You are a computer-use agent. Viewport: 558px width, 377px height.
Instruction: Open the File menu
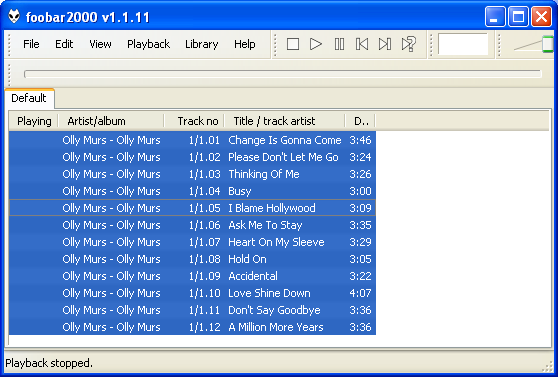point(31,44)
